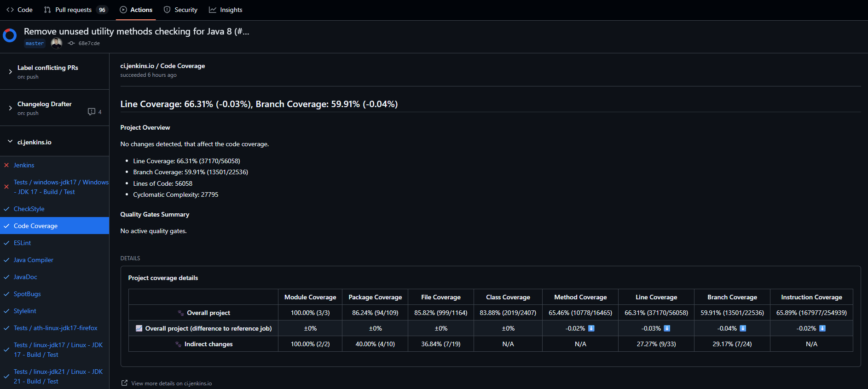Click the down arrow in Method Coverage -0.02%
The width and height of the screenshot is (868, 389).
click(x=591, y=328)
